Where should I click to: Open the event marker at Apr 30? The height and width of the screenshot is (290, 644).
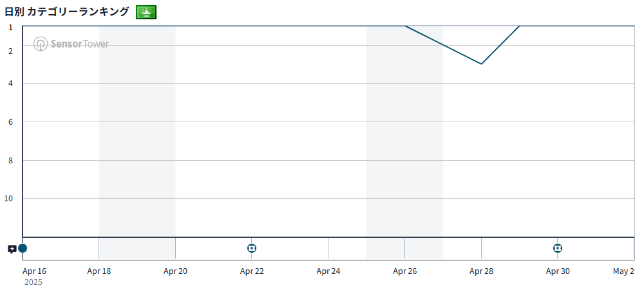tap(558, 248)
